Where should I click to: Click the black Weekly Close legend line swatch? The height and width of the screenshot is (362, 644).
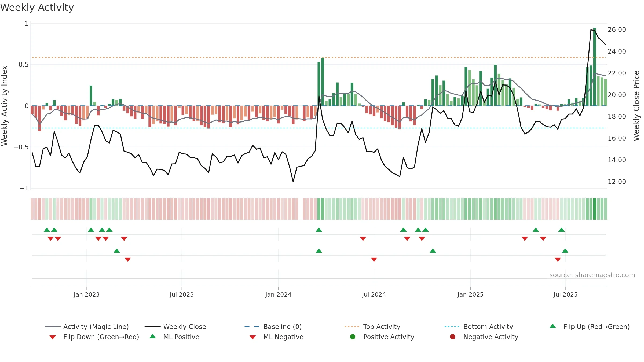click(x=152, y=327)
